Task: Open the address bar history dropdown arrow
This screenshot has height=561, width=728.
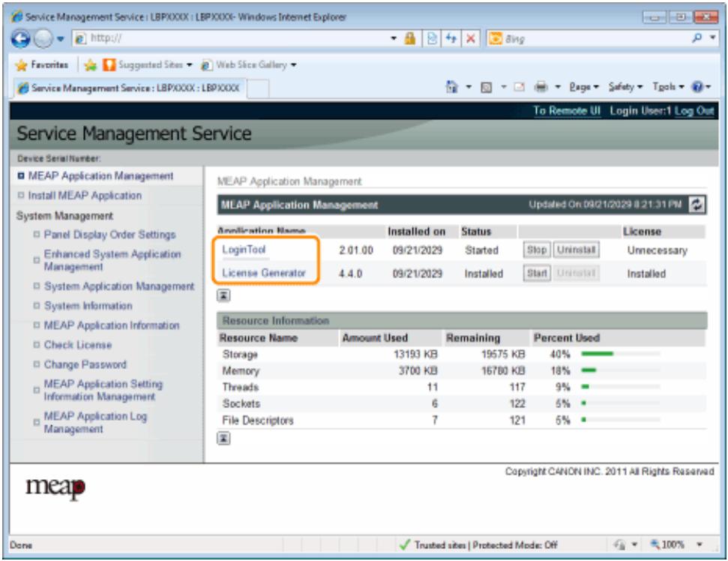Action: click(x=394, y=38)
